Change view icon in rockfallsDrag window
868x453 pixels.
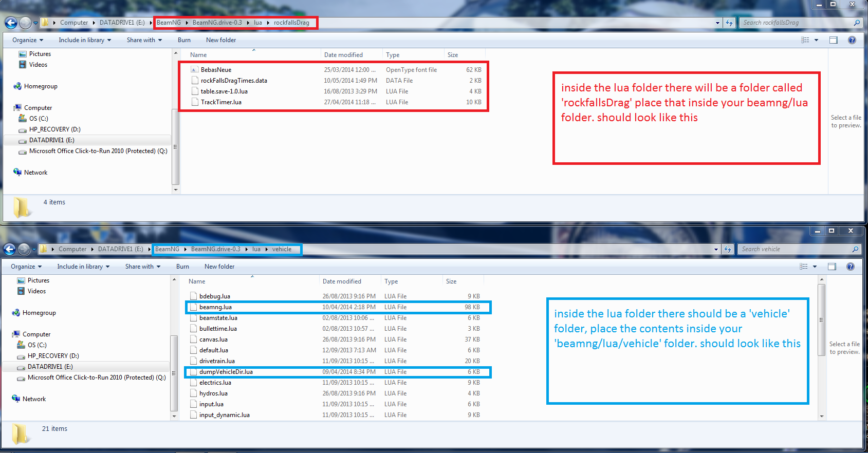coord(805,40)
